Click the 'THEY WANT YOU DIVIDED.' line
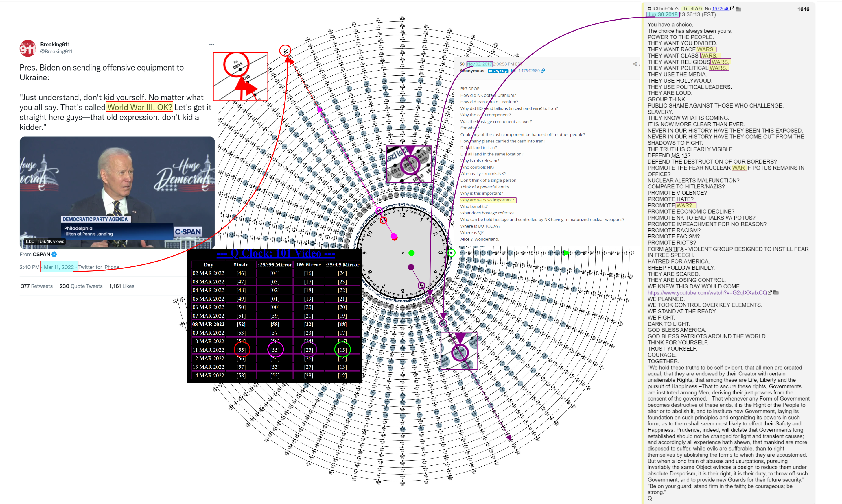842x504 pixels. tap(682, 43)
